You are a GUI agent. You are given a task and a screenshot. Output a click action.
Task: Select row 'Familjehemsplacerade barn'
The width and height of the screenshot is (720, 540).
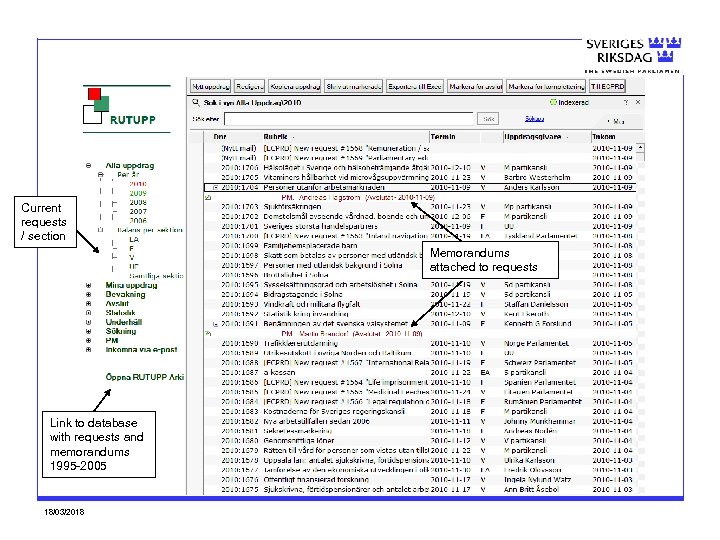point(418,246)
